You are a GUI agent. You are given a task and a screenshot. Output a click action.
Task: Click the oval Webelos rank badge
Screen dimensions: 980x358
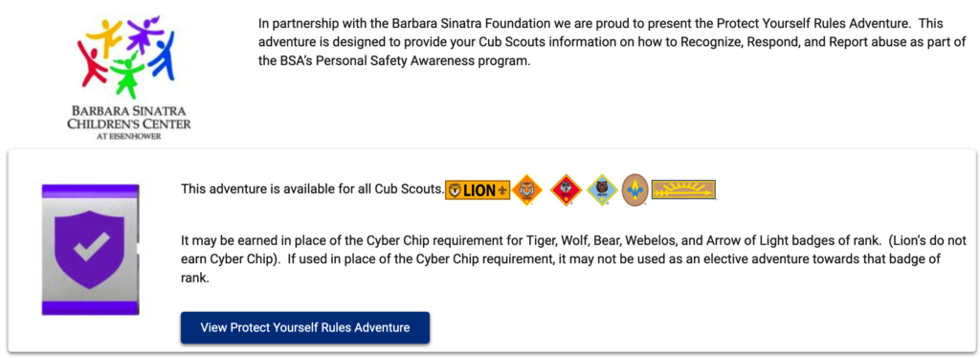635,190
